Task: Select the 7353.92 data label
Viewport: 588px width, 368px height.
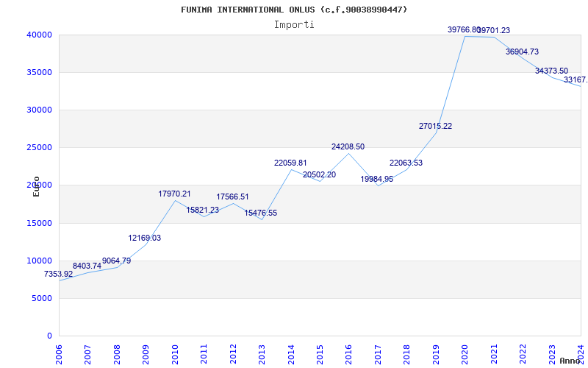Action: [x=59, y=274]
